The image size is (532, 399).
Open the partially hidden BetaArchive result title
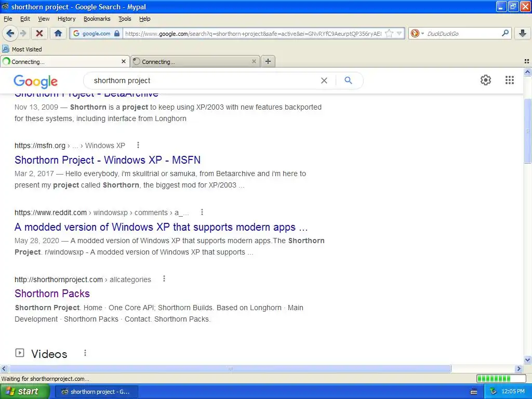click(x=87, y=95)
